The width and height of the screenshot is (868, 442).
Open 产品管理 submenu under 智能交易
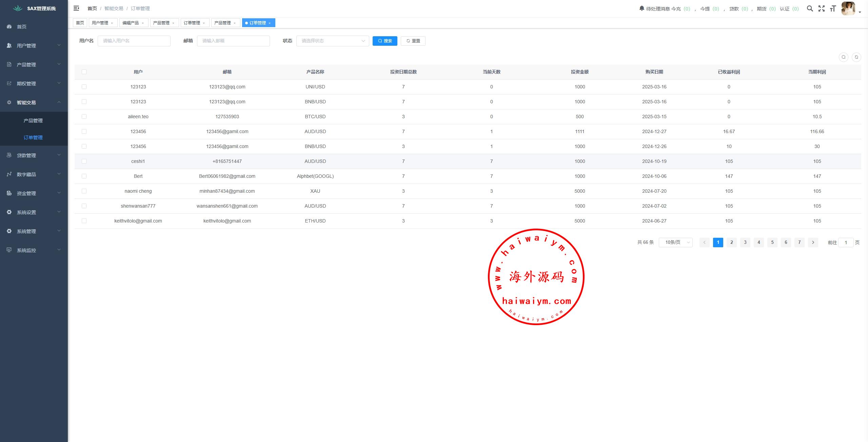tap(33, 121)
